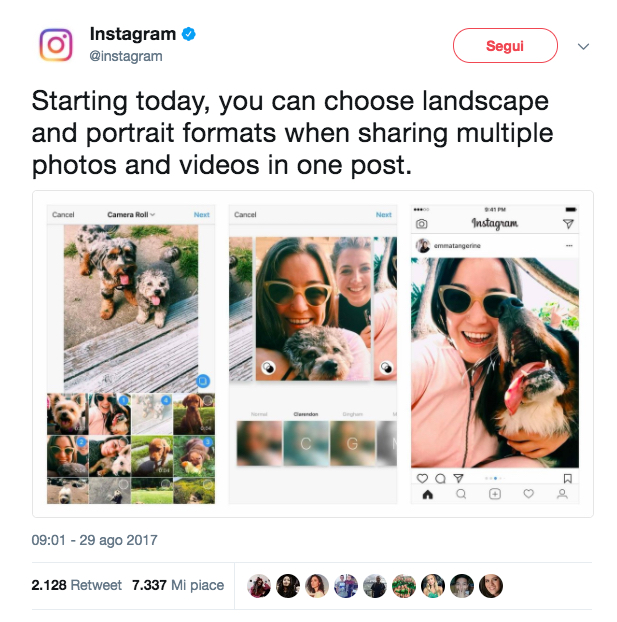Click the carousel page indicator dots
Screen dimensions: 617x622
[495, 478]
